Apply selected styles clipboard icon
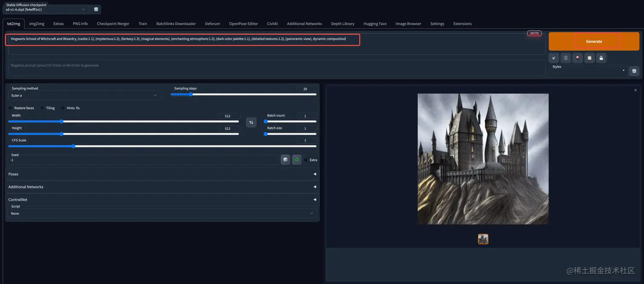 pos(589,58)
